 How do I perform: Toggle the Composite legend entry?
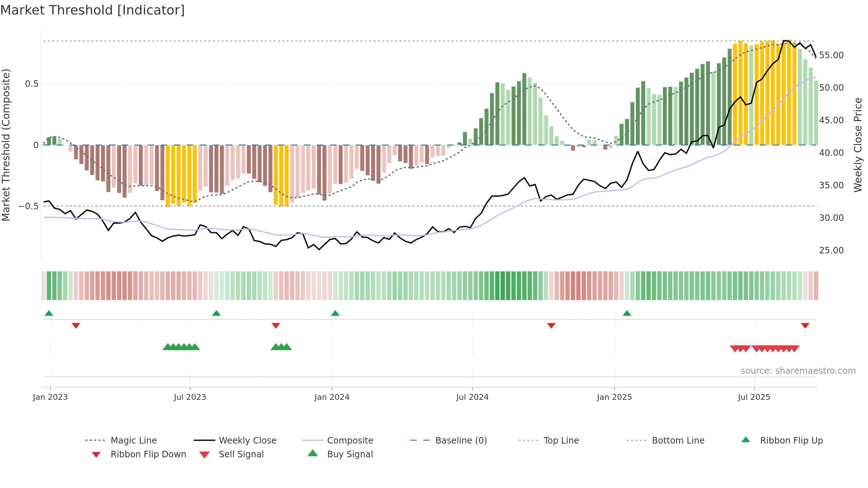point(338,440)
